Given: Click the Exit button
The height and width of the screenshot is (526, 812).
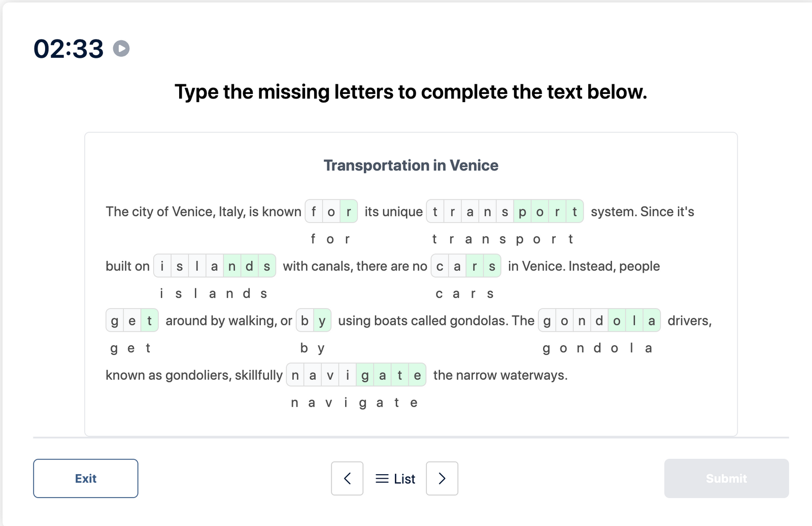Looking at the screenshot, I should pos(85,478).
